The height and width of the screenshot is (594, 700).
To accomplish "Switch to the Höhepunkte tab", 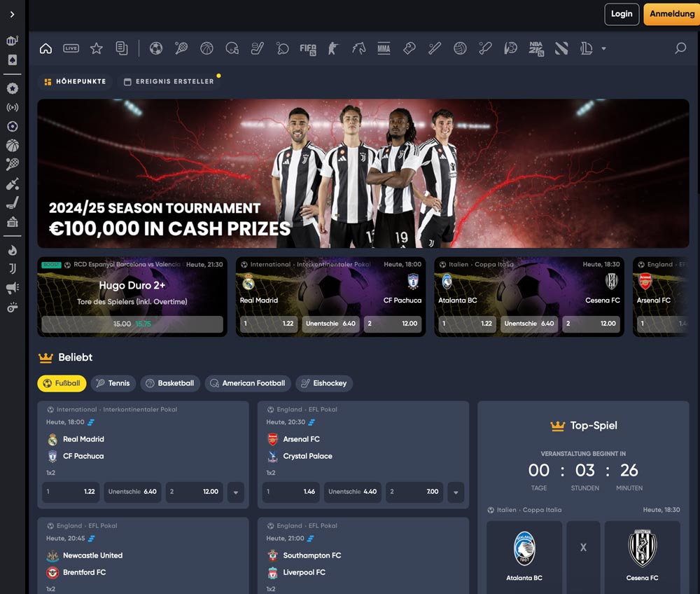I will pyautogui.click(x=76, y=81).
